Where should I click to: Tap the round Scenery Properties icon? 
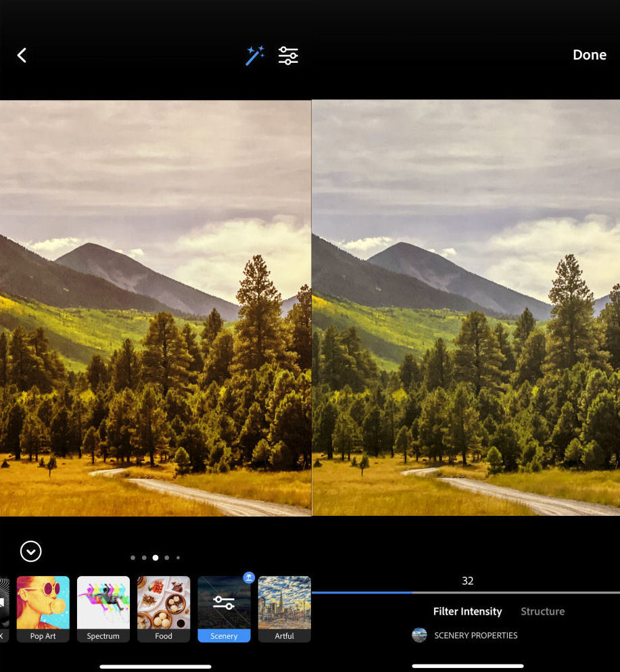(x=419, y=635)
